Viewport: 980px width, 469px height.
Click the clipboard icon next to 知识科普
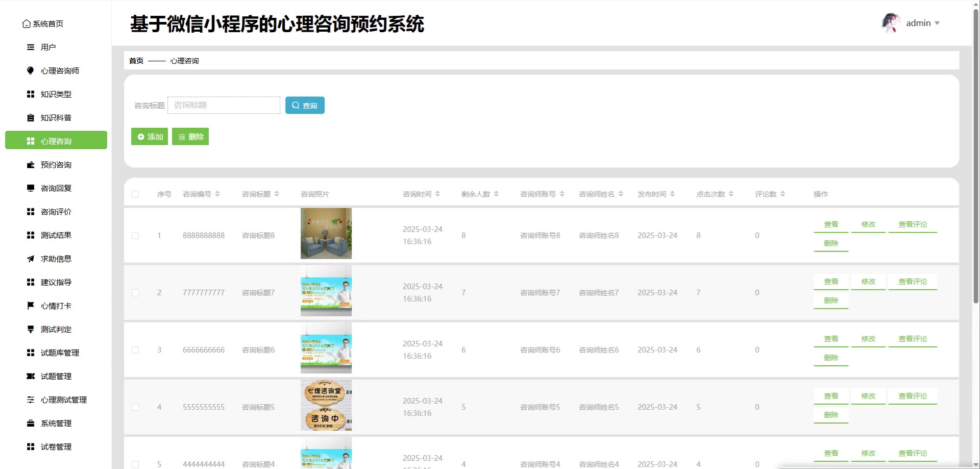tap(31, 118)
